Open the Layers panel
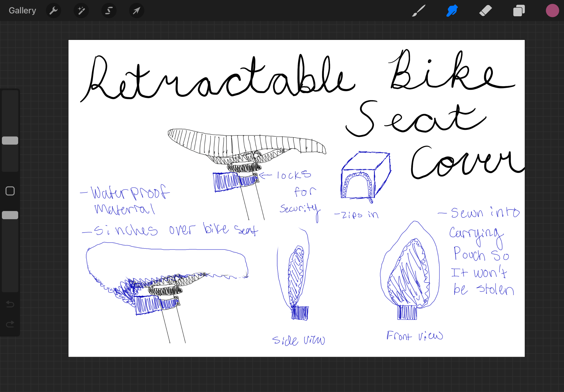 click(519, 11)
